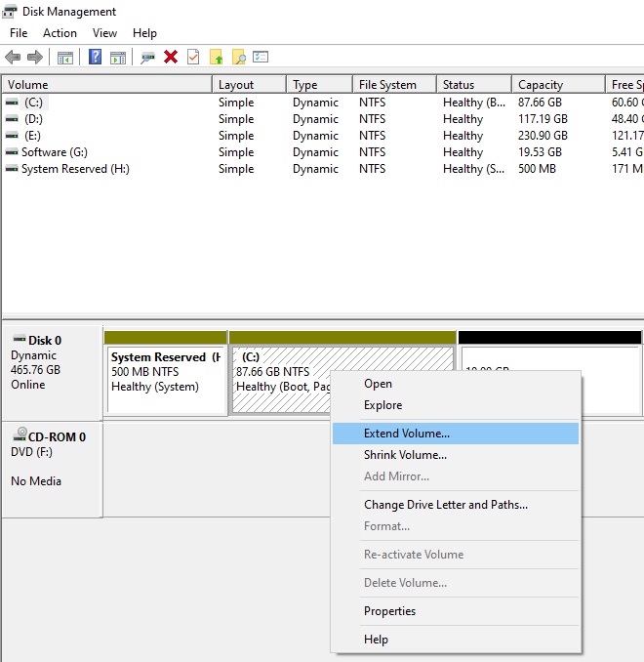Viewport: 644px width, 662px height.
Task: Click Change Drive Letter and Paths option
Action: click(x=445, y=505)
